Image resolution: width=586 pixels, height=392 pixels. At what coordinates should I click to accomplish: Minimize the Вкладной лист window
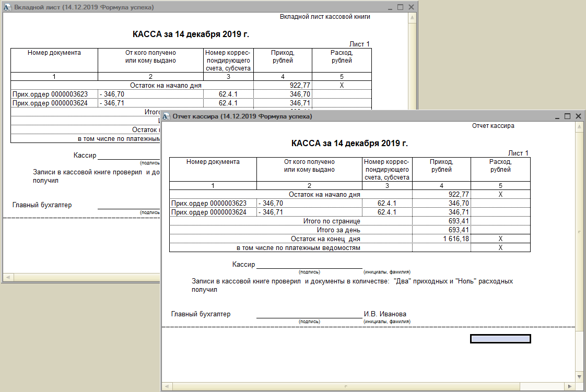(390, 7)
